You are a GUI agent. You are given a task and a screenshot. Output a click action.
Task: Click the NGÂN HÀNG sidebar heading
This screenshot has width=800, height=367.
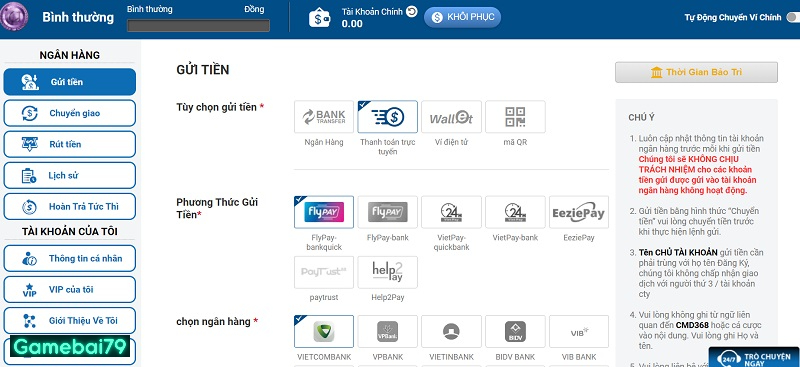69,55
